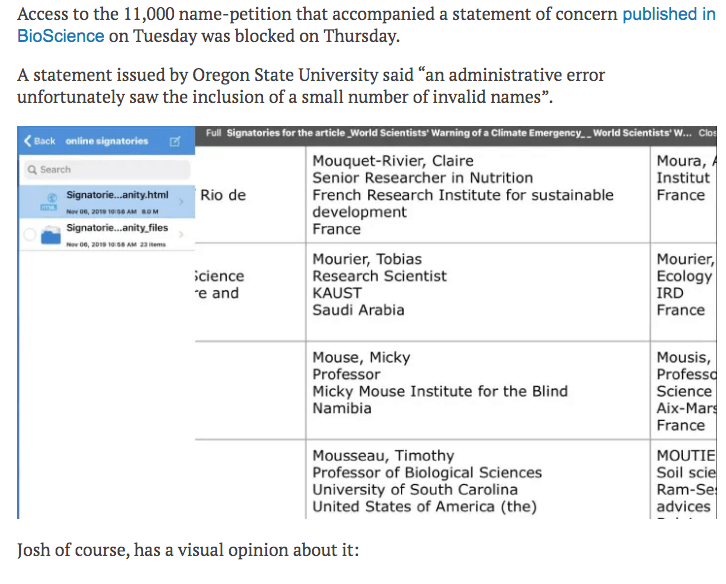This screenshot has width=726, height=584.
Task: Click the 'online signatories' folder title
Action: [x=107, y=141]
